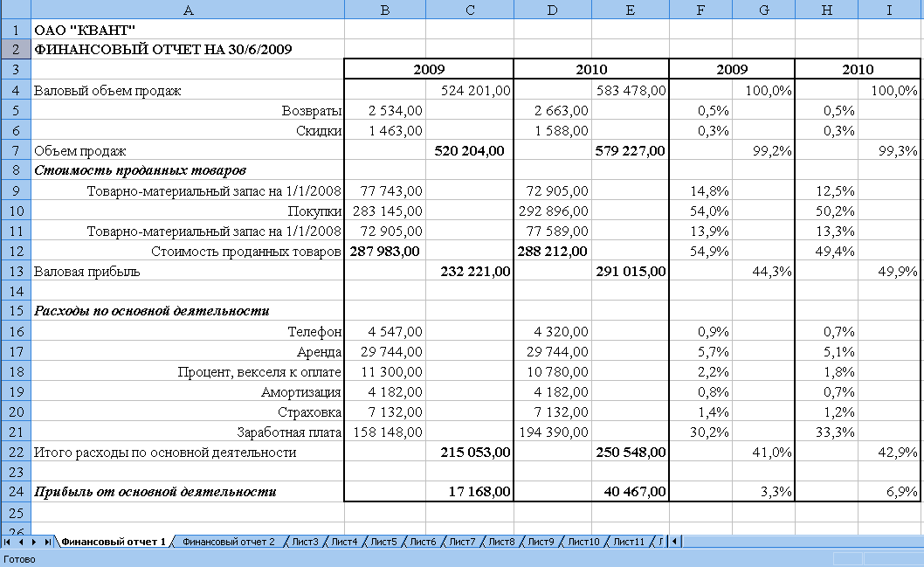Select row 13 header
924x567 pixels.
coord(16,271)
